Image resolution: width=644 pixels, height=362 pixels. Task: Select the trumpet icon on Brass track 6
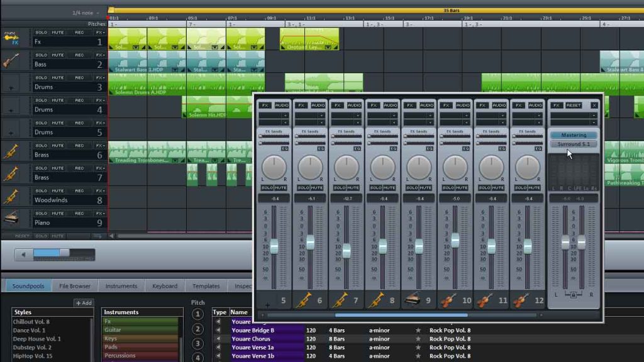point(11,151)
